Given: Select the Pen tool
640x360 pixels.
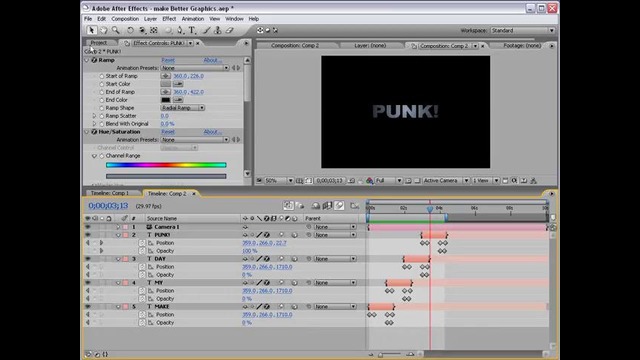Looking at the screenshot, I should point(180,30).
